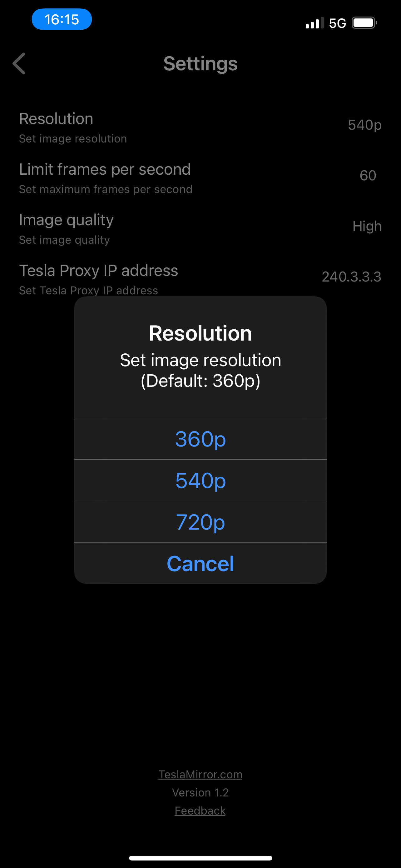Tap the blue time indicator pill
401x868 pixels.
62,19
